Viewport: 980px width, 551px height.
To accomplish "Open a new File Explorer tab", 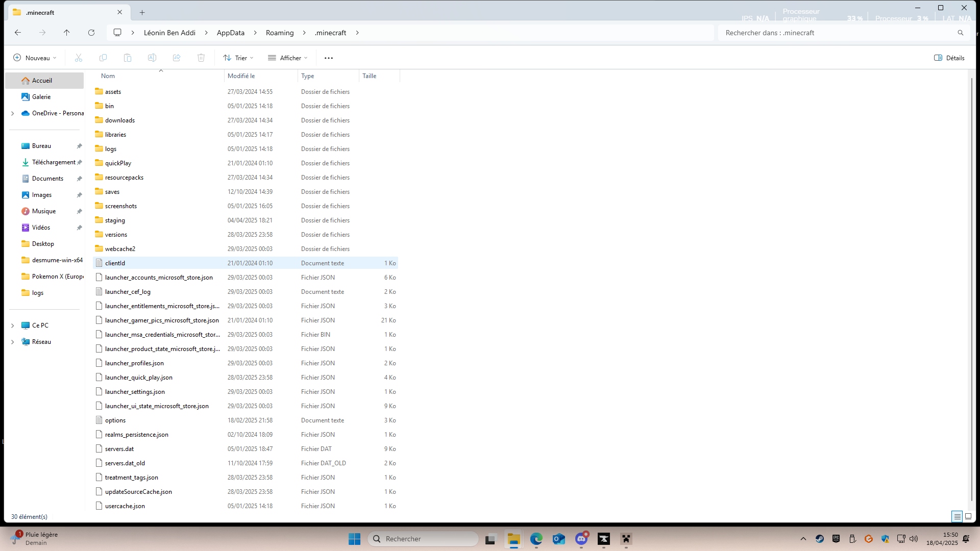I will 142,12.
